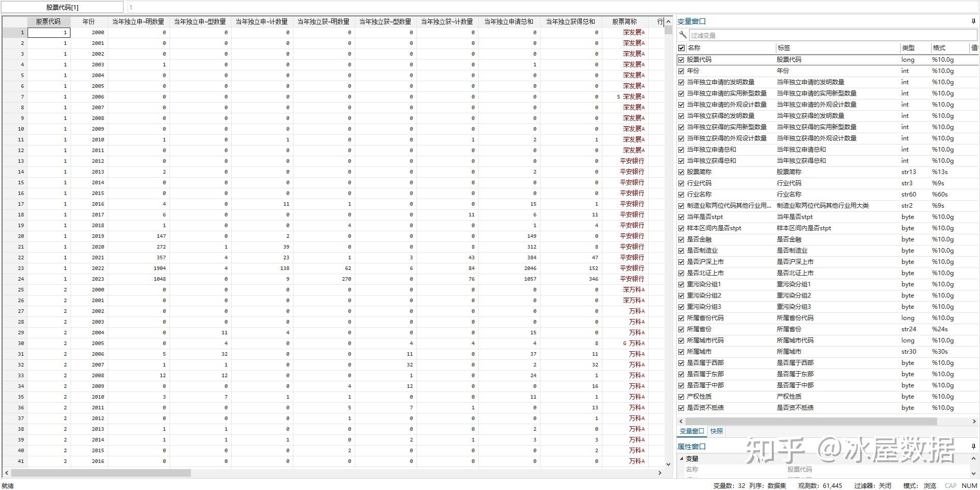Screen dimensions: 980x490
Task: Click the cell containing 1904
Action: 138,268
